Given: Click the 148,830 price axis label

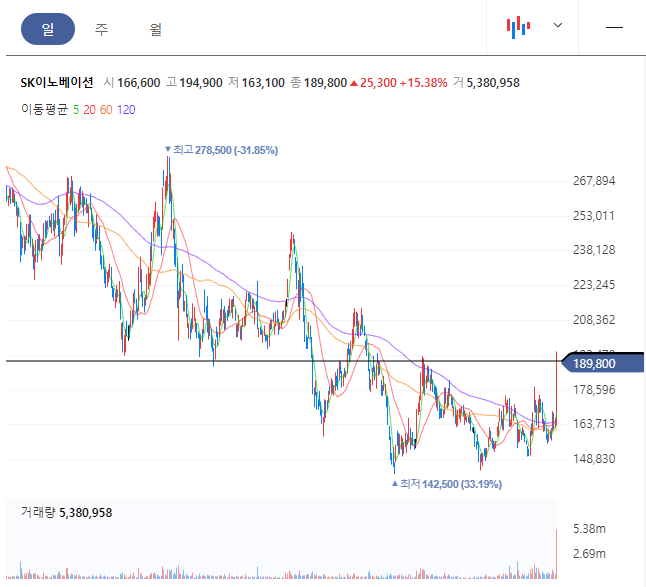Looking at the screenshot, I should (594, 459).
